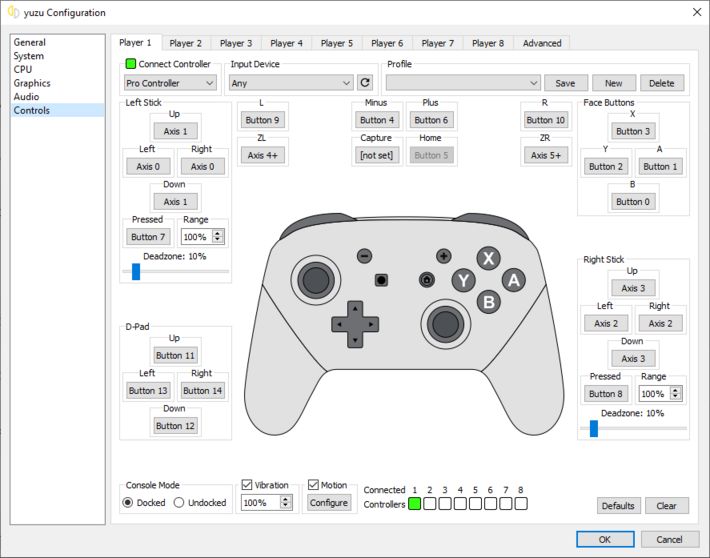Click the left analog stick on controller
This screenshot has width=710, height=558.
click(x=316, y=280)
